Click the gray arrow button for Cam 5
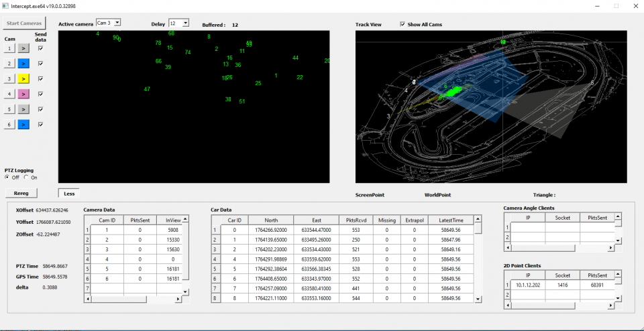Image resolution: width=644 pixels, height=331 pixels. point(23,109)
